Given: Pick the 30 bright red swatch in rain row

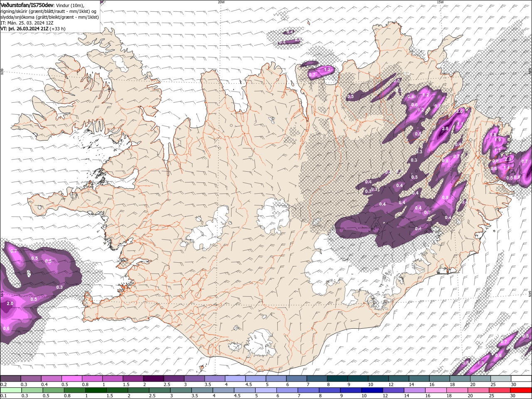Looking at the screenshot, I should tap(520, 390).
